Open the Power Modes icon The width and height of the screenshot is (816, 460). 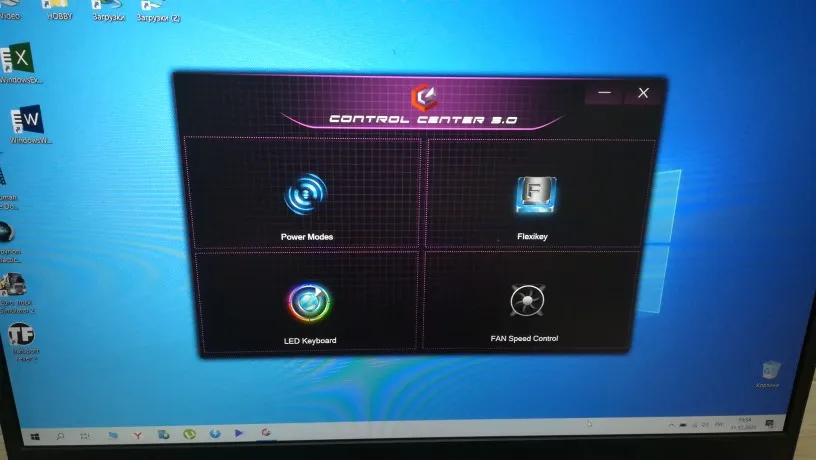[x=305, y=194]
